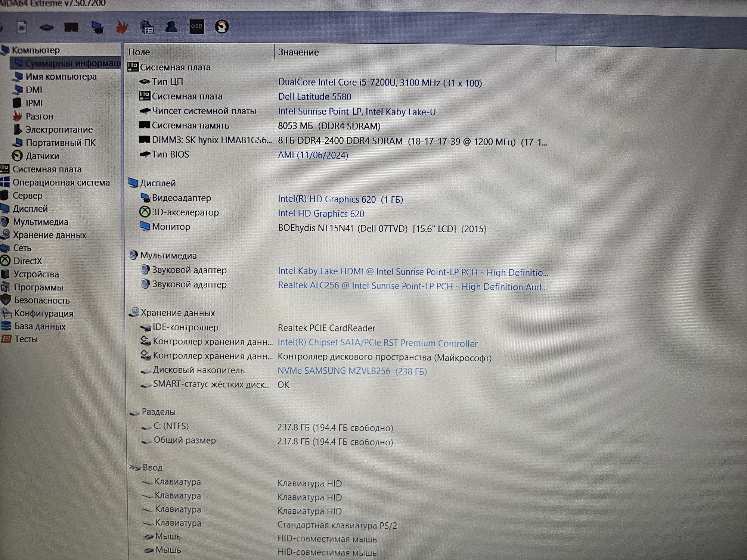Toggle the OSD panel toolbar icon
Viewport: 747px width, 560px height.
point(196,27)
